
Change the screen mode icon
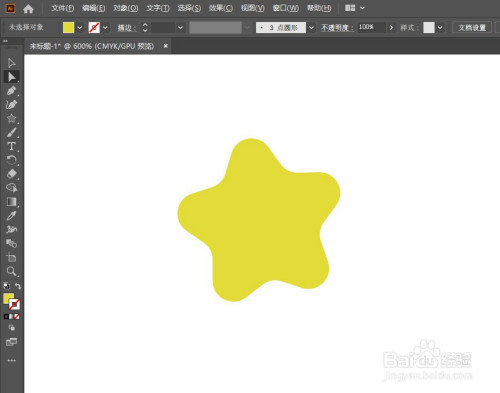[11, 342]
